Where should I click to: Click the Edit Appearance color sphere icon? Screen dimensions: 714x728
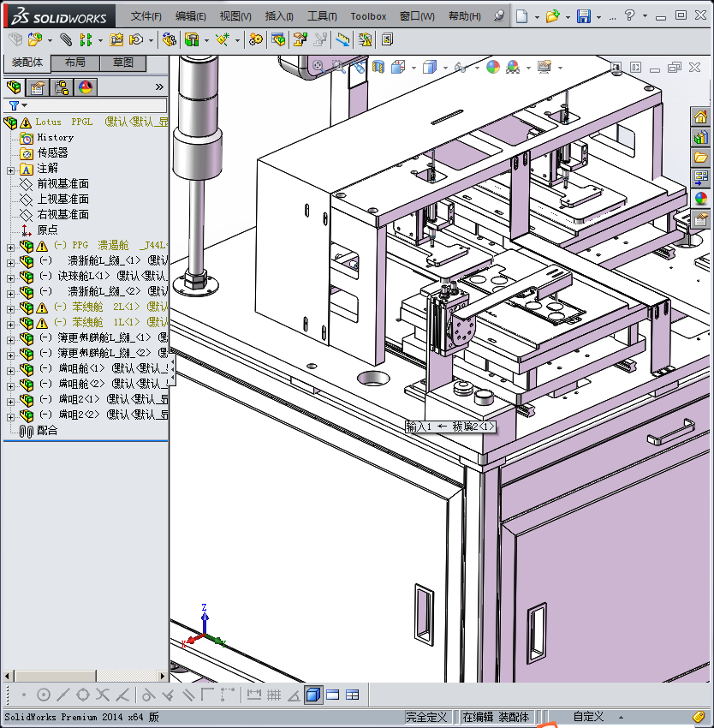click(x=492, y=67)
